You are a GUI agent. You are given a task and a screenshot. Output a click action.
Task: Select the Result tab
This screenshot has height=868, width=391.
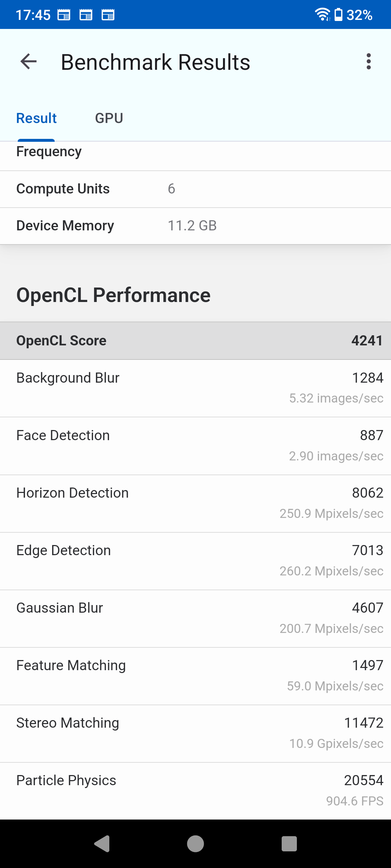[37, 118]
